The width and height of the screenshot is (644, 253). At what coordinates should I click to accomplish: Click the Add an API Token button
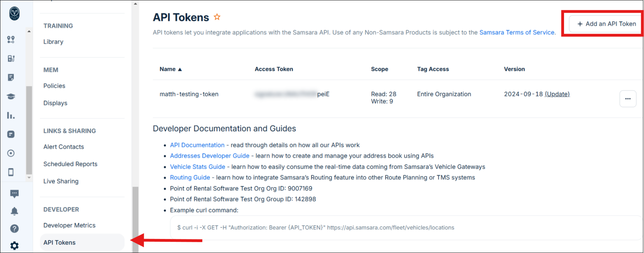click(x=606, y=24)
